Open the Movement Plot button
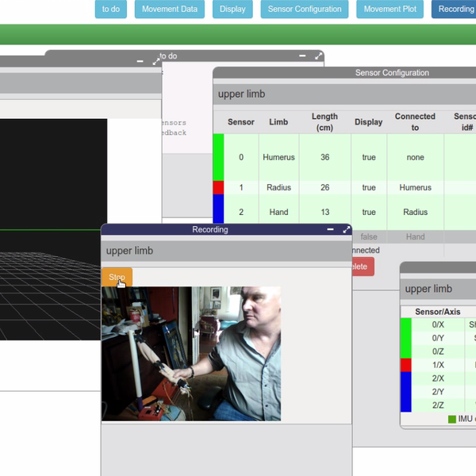 (390, 9)
